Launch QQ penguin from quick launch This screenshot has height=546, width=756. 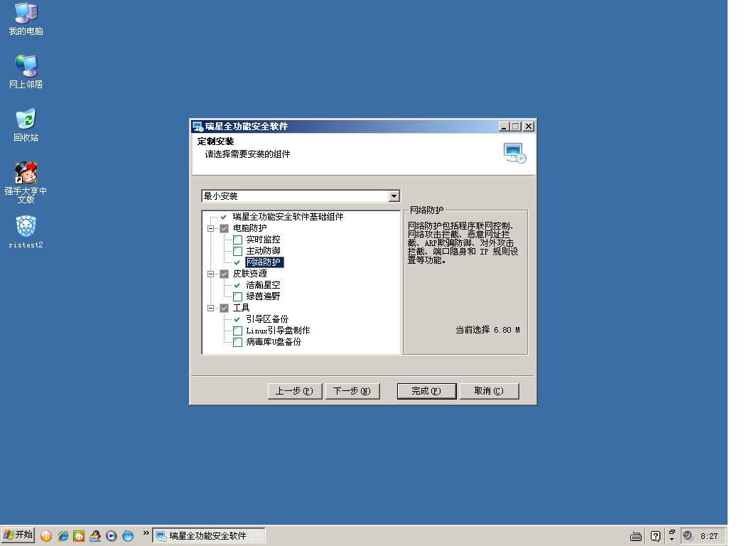click(x=95, y=536)
